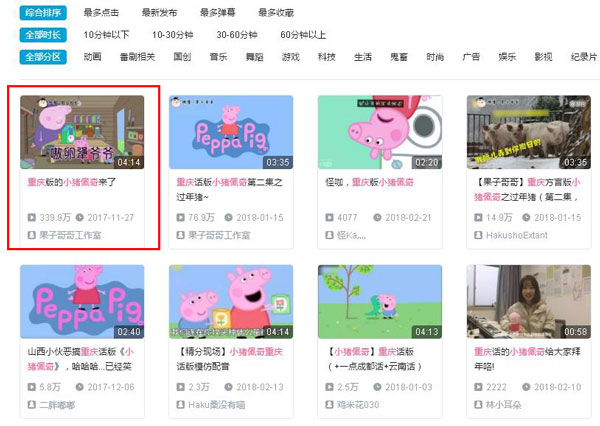Click the clock icon beside 2017-11-27
The width and height of the screenshot is (600, 426).
pyautogui.click(x=81, y=215)
